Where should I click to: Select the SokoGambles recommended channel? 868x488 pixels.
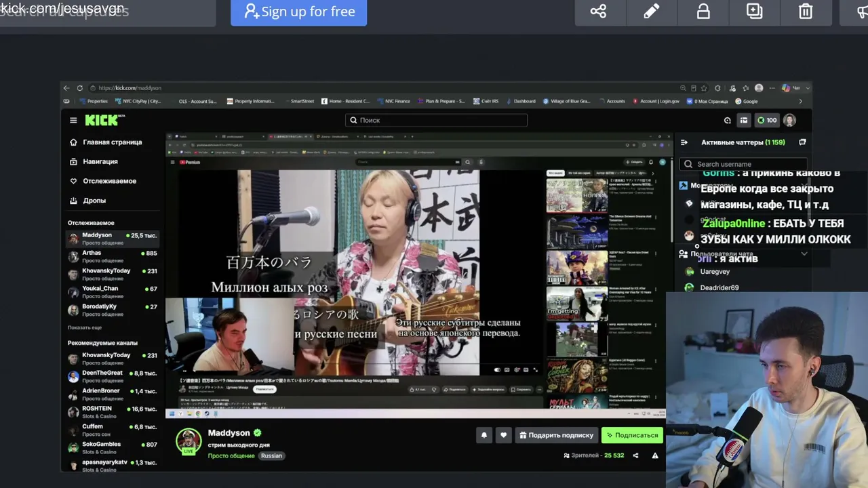[x=113, y=447]
